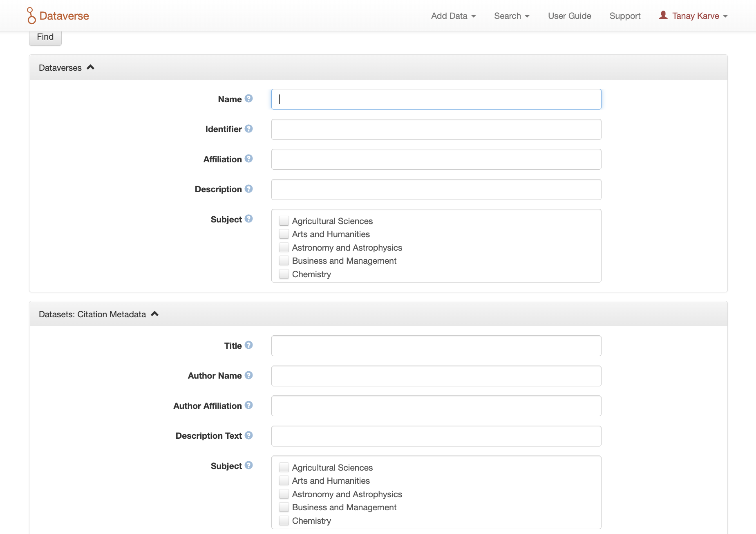Click the Citation Metadata Subject help icon
756x534 pixels.
248,465
